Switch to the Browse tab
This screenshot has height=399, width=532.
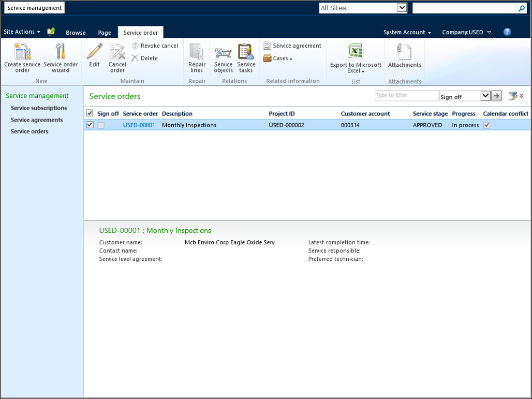tap(76, 33)
